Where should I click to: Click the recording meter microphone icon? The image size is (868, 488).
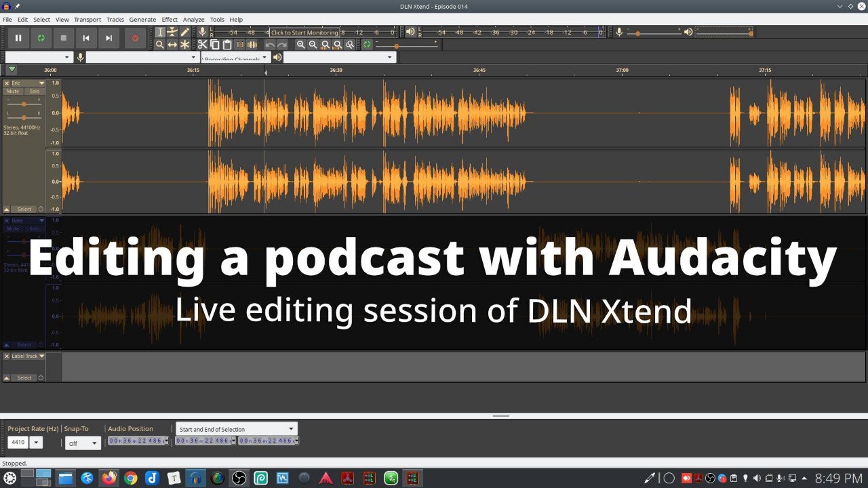click(x=202, y=32)
